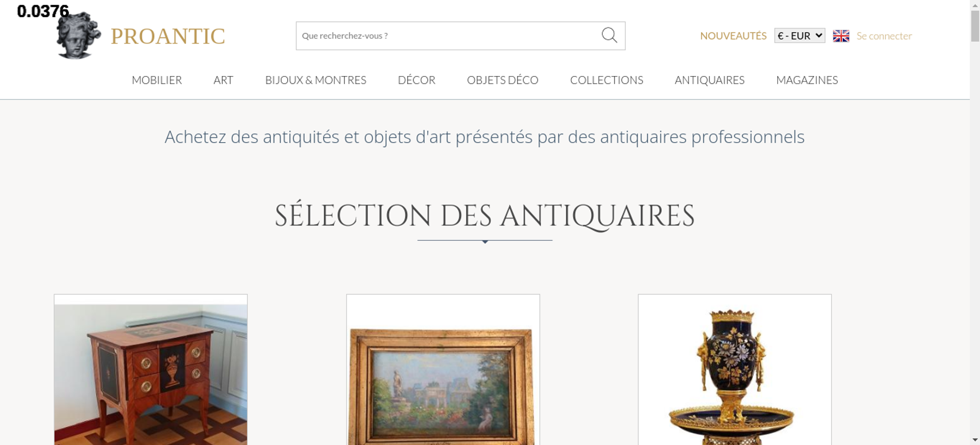Focus the 'Que recherchez-vous ?' search field
The height and width of the screenshot is (445, 980).
coord(448,36)
